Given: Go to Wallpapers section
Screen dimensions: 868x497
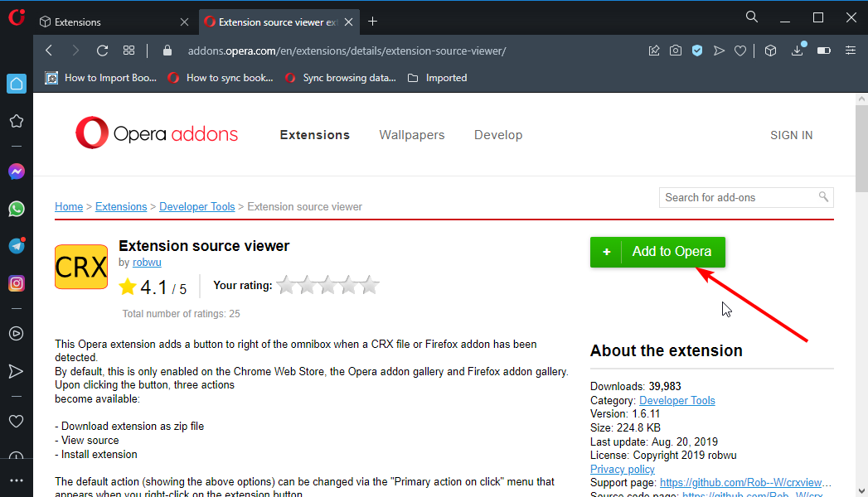Looking at the screenshot, I should pos(411,135).
